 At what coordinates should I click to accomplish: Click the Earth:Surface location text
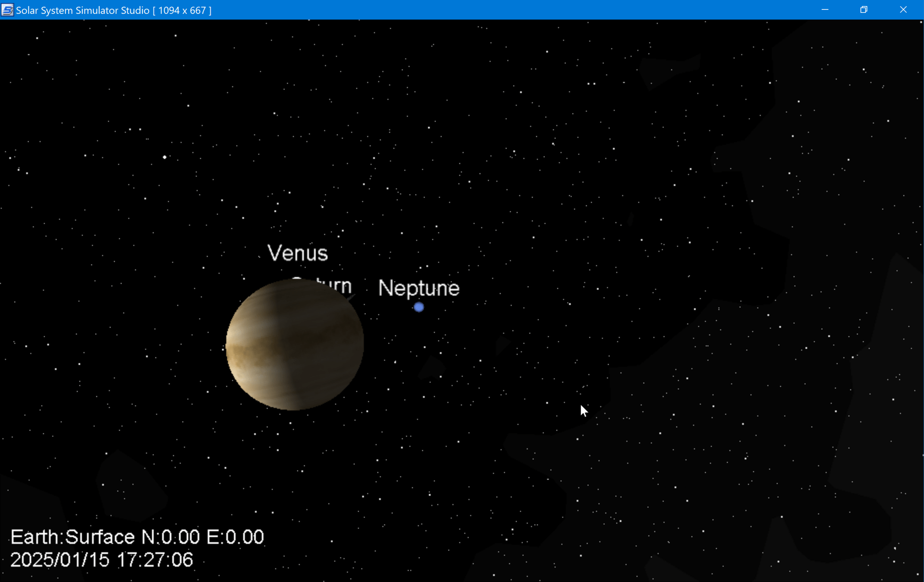click(x=72, y=537)
